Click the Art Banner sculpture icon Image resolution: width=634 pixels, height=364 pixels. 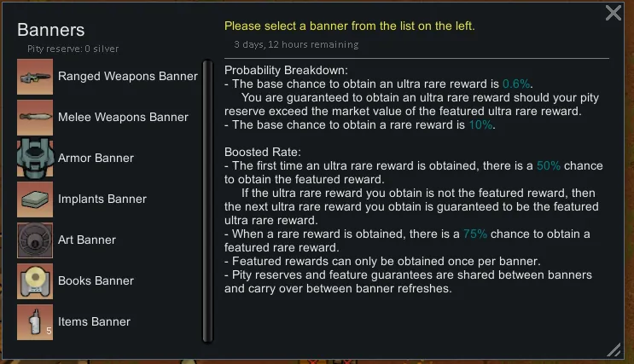point(35,240)
